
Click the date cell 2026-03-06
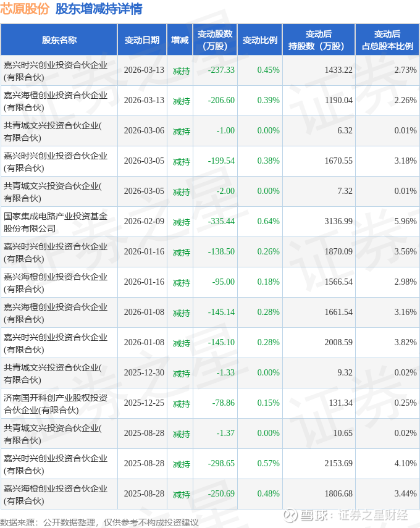(x=144, y=130)
